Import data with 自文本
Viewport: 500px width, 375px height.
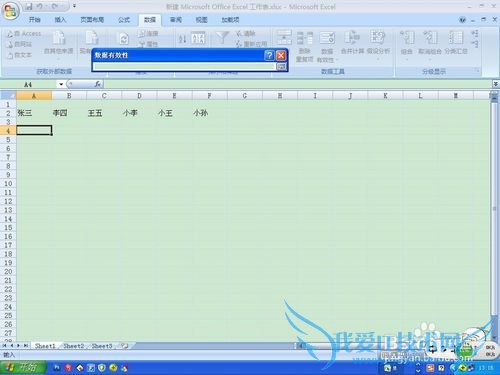pyautogui.click(x=20, y=55)
